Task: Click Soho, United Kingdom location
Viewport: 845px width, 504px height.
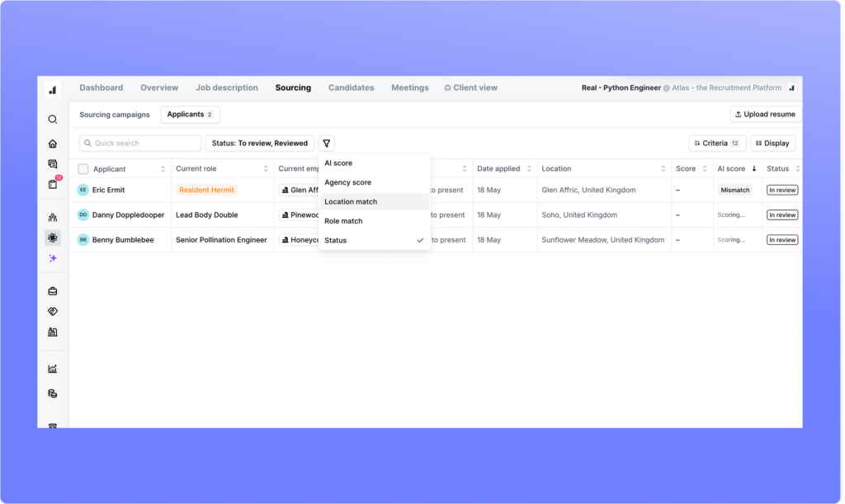Action: (x=579, y=214)
